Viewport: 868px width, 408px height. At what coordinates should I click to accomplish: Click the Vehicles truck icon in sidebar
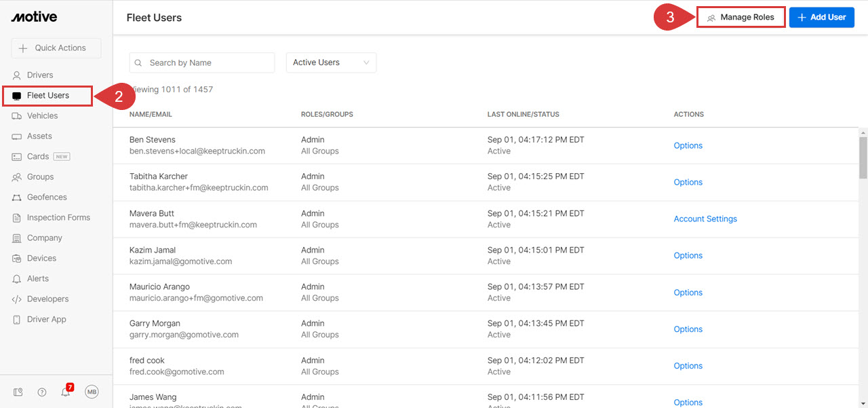click(x=17, y=116)
